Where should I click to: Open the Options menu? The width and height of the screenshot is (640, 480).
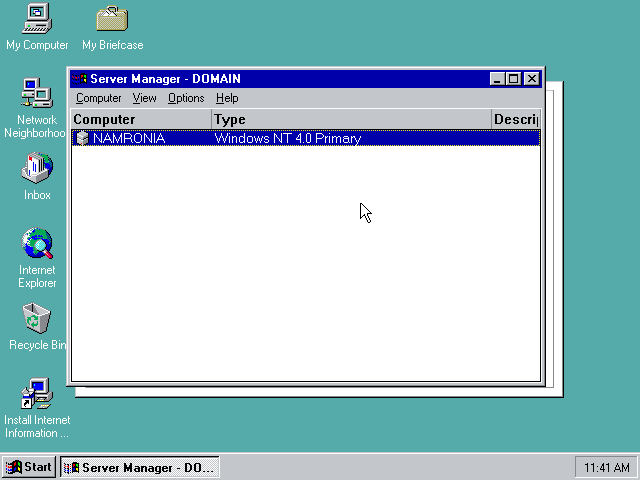point(186,98)
